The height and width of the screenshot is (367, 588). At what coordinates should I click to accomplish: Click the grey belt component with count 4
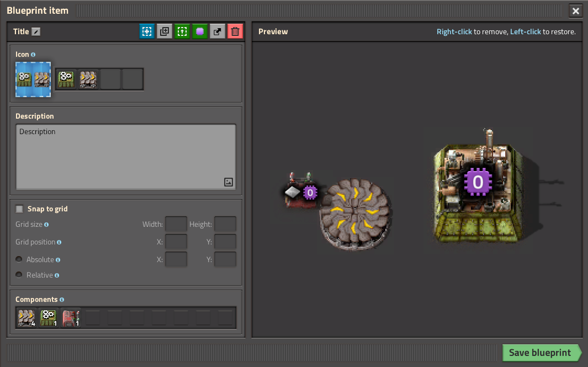(x=26, y=318)
